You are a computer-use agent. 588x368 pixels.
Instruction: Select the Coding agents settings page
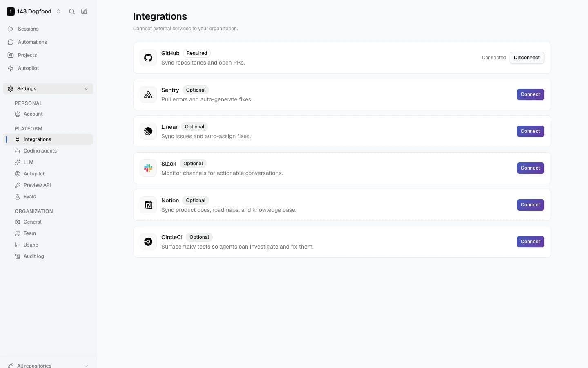[48, 151]
